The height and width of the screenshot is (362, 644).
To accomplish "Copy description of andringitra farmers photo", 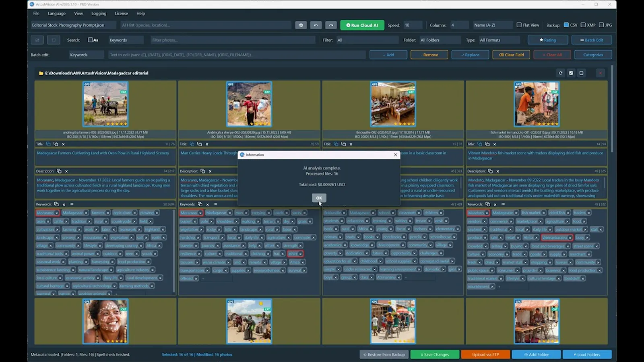I will coord(59,171).
